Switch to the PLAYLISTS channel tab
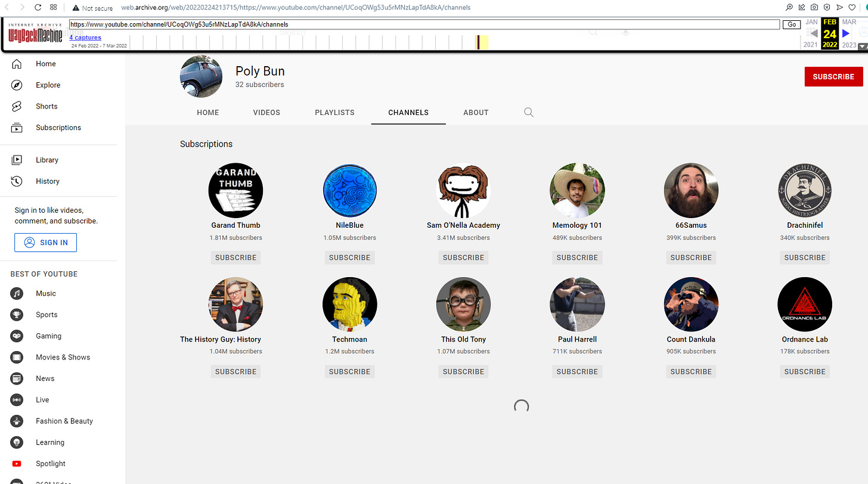This screenshot has height=484, width=868. pos(334,113)
